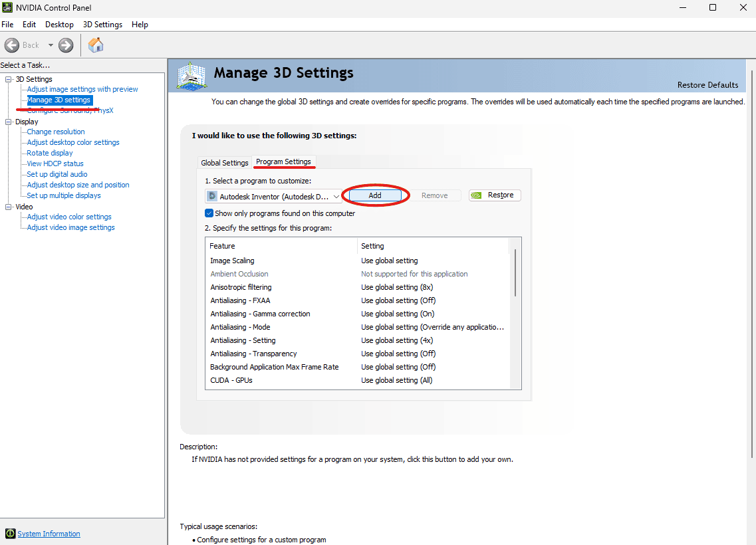Select the Ambient Occlusion feature row
The height and width of the screenshot is (545, 756).
pyautogui.click(x=357, y=274)
